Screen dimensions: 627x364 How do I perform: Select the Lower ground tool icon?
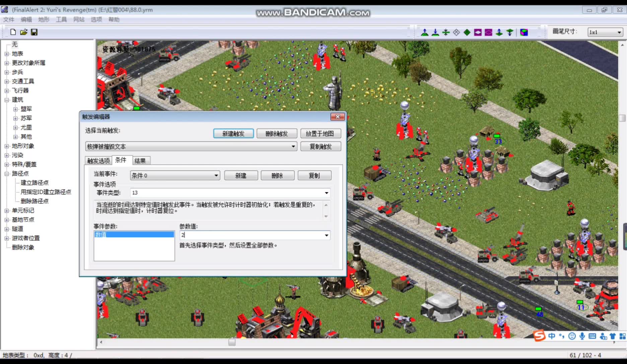(x=435, y=32)
